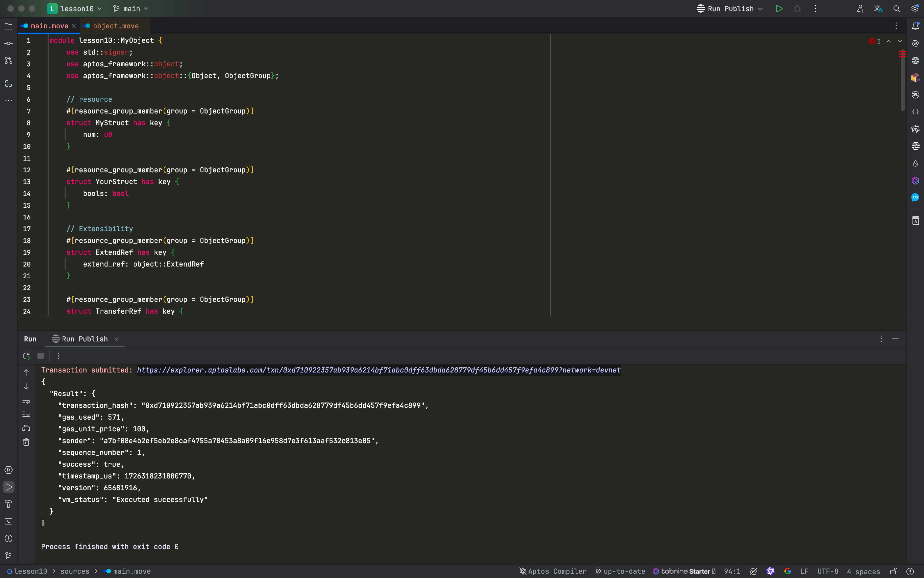
Task: Click line and column position 94:1
Action: click(x=732, y=571)
